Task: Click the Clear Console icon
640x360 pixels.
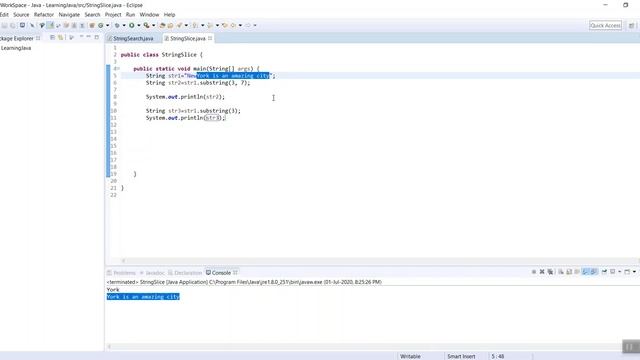Action: 561,272
